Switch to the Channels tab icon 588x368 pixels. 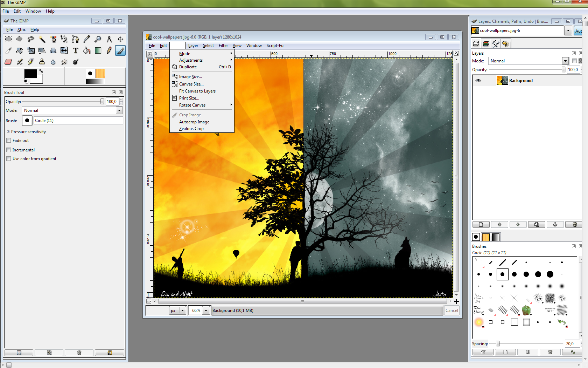click(x=486, y=44)
